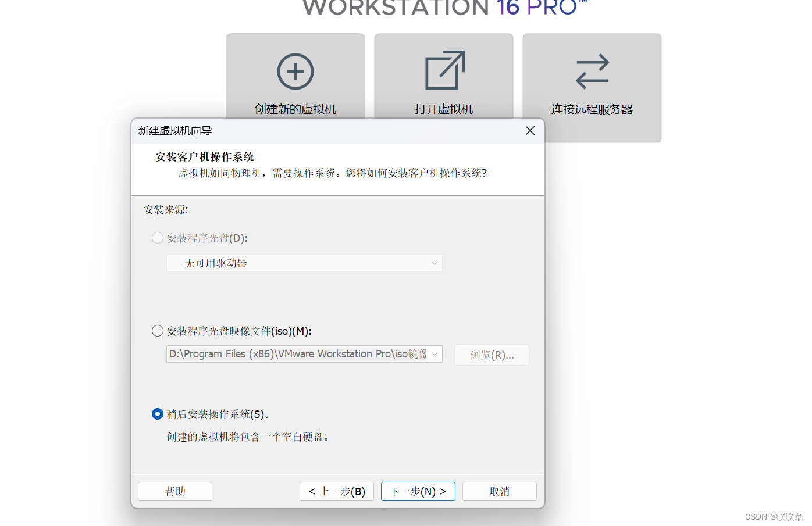Close the new virtual machine wizard dialog
The width and height of the screenshot is (812, 526).
click(x=530, y=131)
